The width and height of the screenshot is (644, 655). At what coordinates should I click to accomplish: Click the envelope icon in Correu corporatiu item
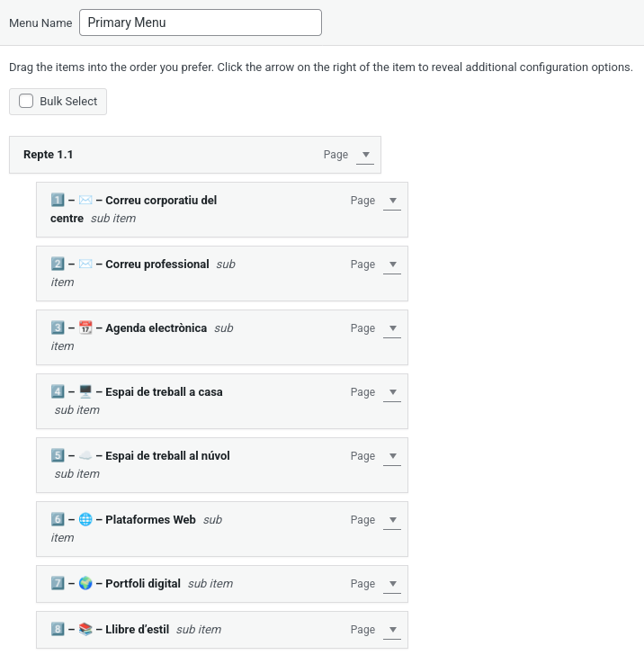pos(85,201)
